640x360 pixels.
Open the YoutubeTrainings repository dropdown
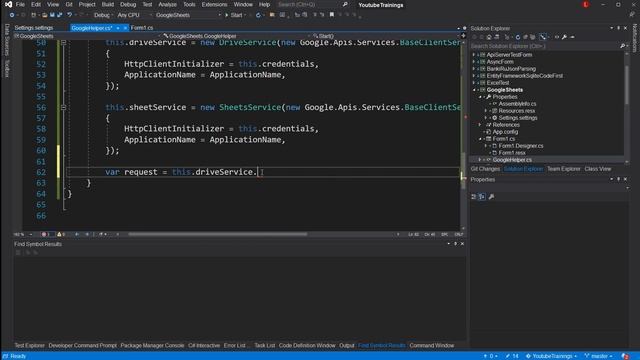pyautogui.click(x=551, y=356)
